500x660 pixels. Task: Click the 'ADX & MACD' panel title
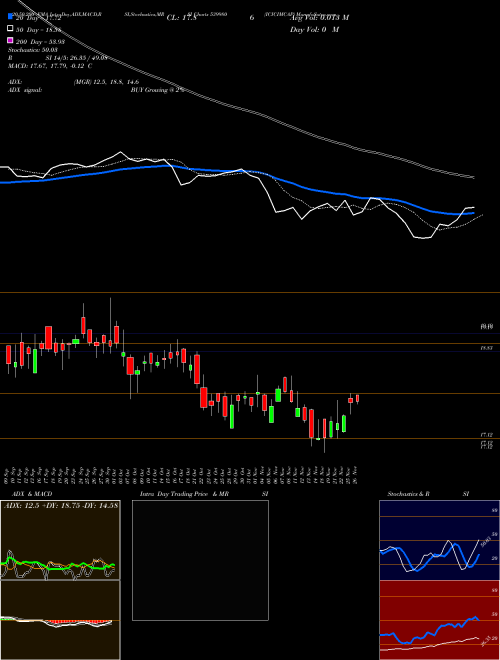point(32,494)
